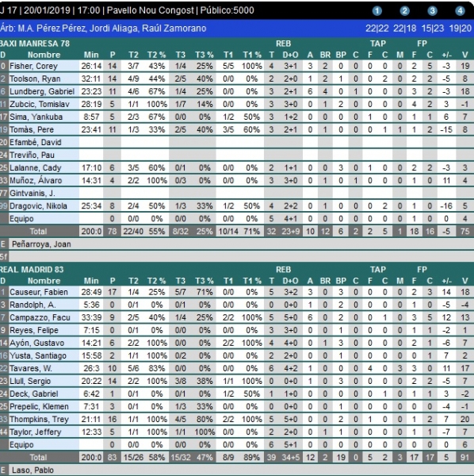Select Muñoz, Álvaro name
474x476 pixels.
[x=36, y=181]
